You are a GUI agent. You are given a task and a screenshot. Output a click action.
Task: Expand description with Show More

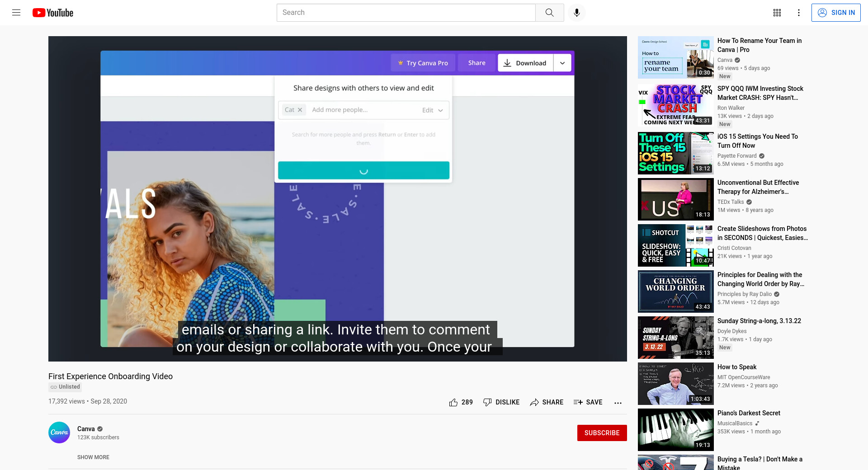click(93, 457)
